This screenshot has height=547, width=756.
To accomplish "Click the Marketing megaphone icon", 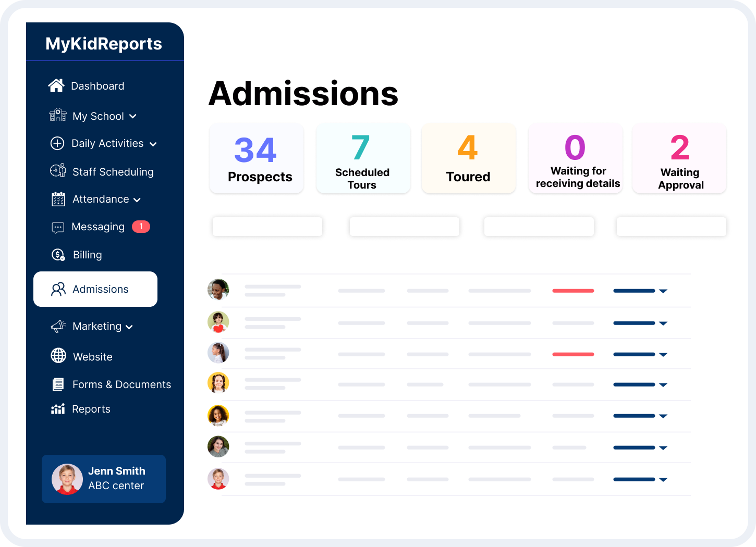I will tap(58, 326).
